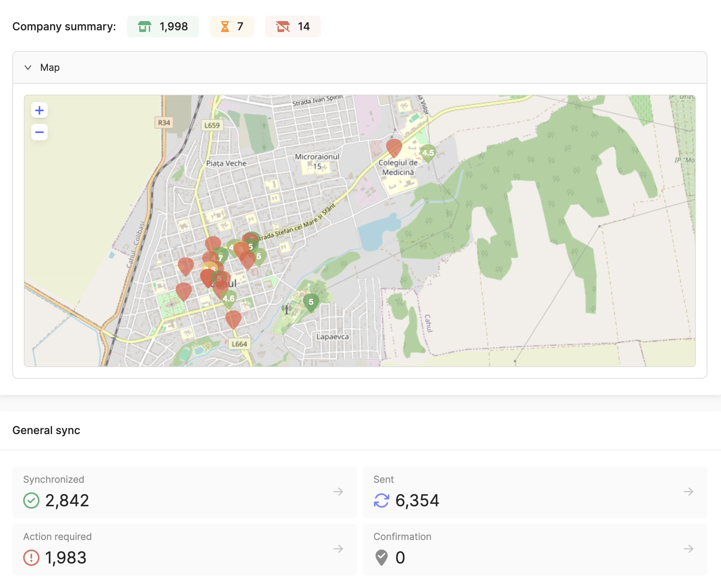Click the Piața Veche map label
Viewport: 721px width, 588px height.
click(226, 163)
